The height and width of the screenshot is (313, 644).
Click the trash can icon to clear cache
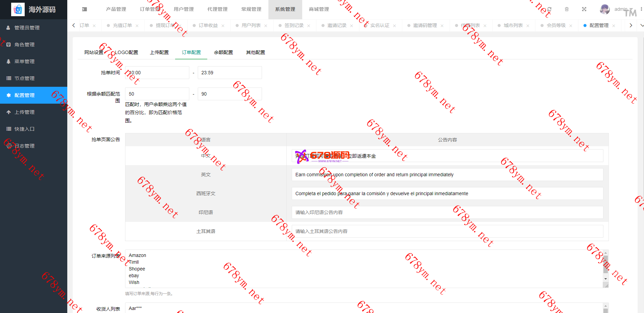pyautogui.click(x=567, y=9)
